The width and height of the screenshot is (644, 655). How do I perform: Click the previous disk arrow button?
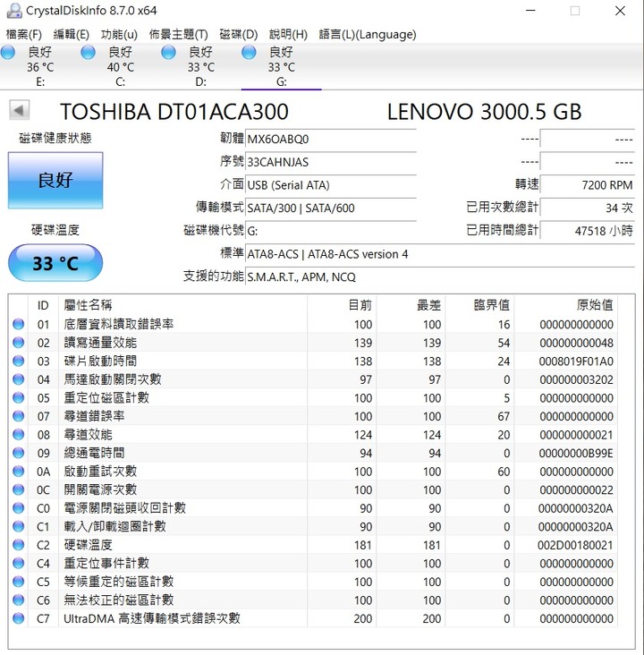pyautogui.click(x=19, y=111)
